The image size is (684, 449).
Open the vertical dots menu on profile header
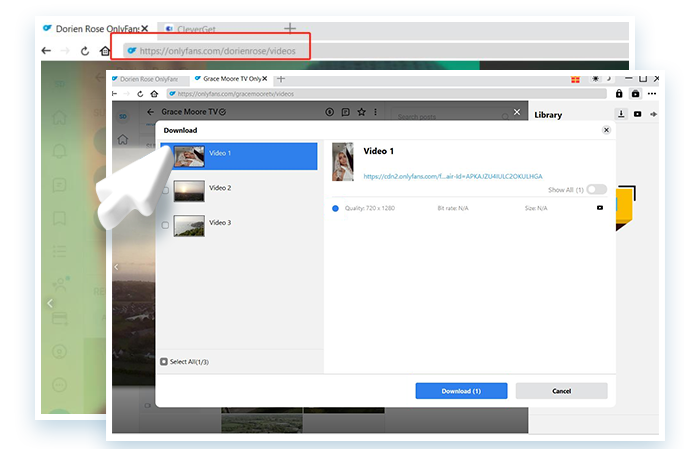pyautogui.click(x=375, y=112)
